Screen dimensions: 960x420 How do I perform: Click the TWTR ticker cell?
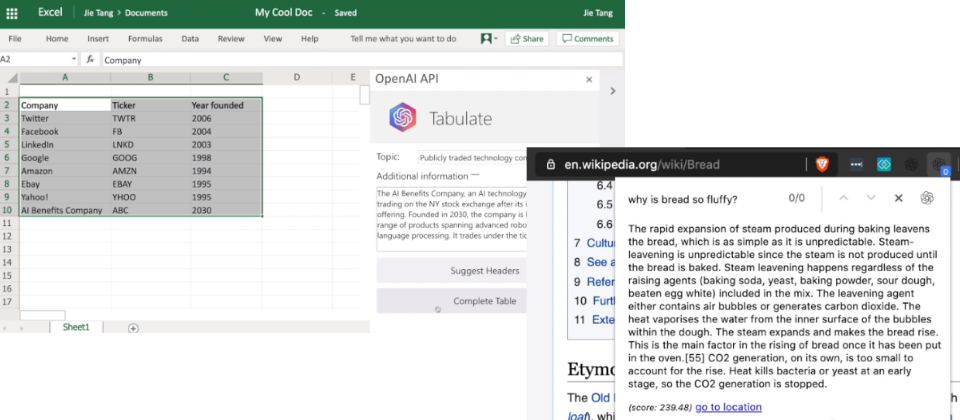(x=151, y=118)
